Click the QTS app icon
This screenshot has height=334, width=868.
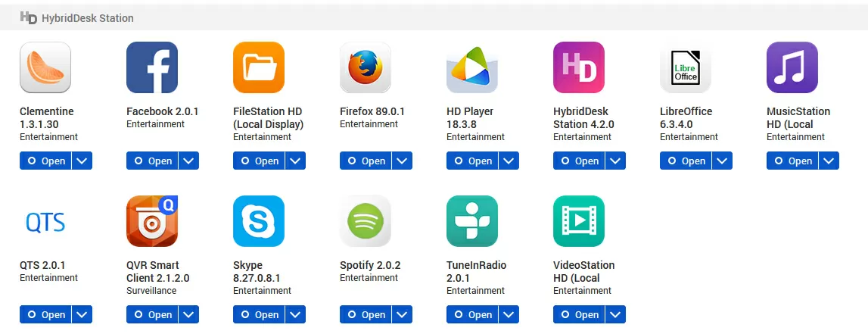tap(45, 222)
